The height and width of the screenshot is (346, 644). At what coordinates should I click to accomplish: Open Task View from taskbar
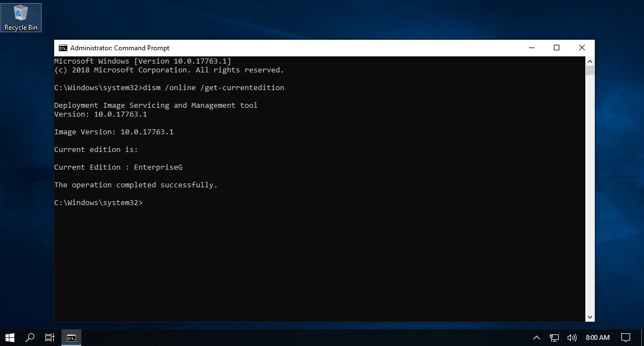point(50,337)
